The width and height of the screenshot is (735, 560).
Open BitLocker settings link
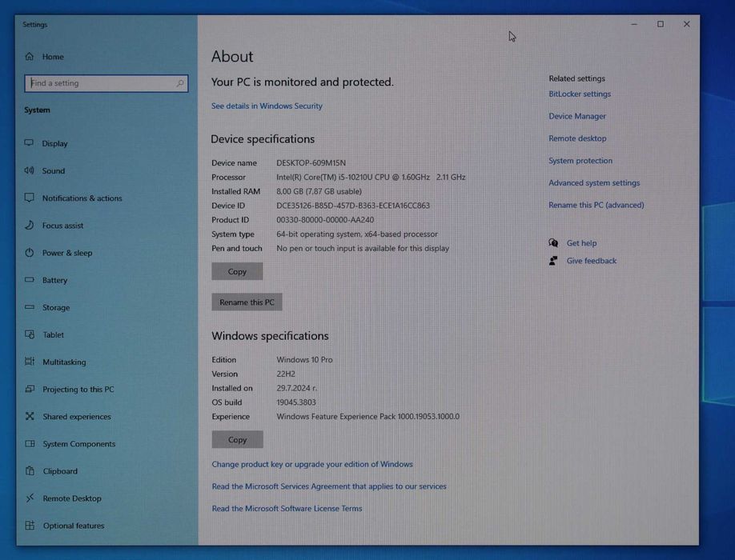point(580,94)
